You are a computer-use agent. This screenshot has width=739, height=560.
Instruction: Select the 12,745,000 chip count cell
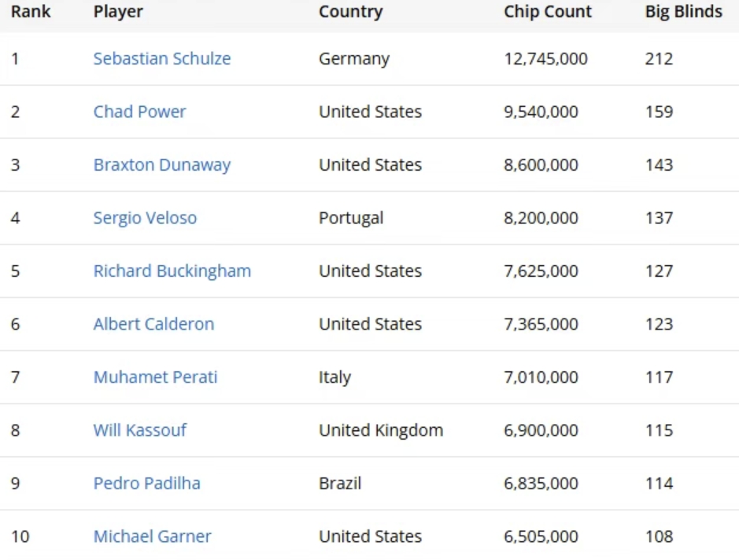(x=545, y=59)
